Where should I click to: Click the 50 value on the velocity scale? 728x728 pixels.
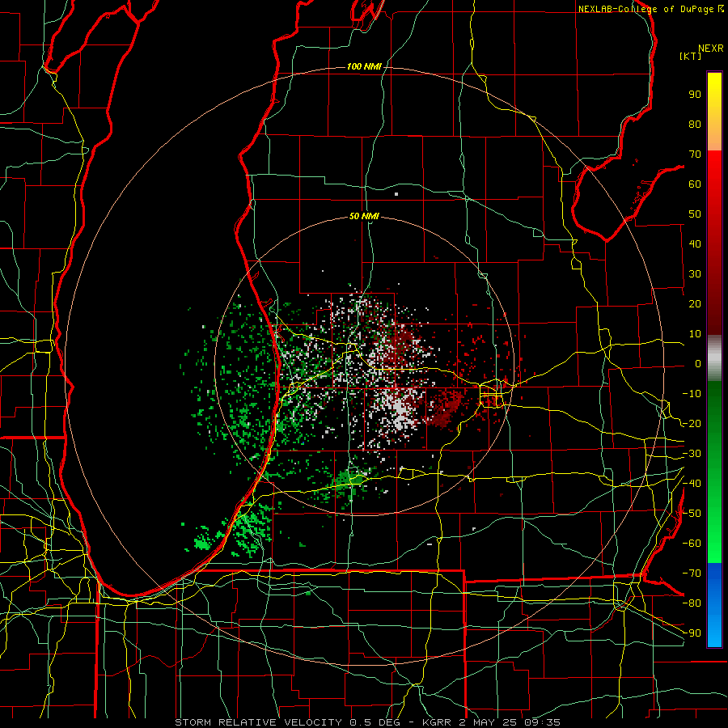pos(695,214)
